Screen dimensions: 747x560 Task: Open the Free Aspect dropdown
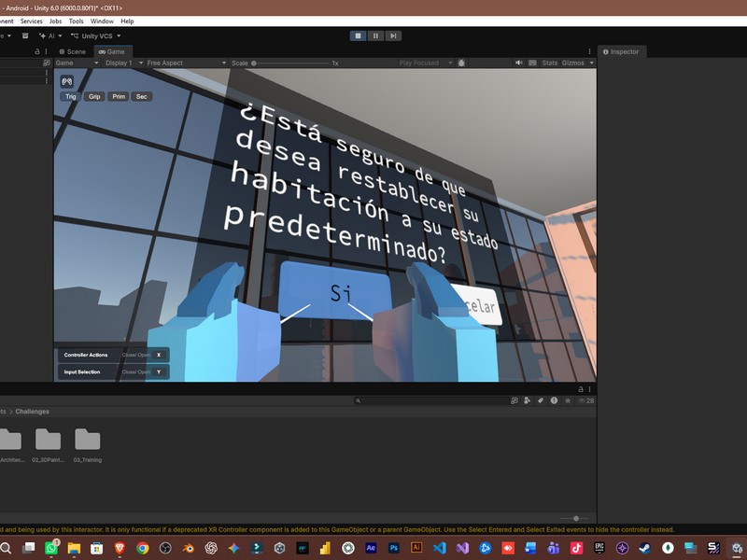click(186, 63)
